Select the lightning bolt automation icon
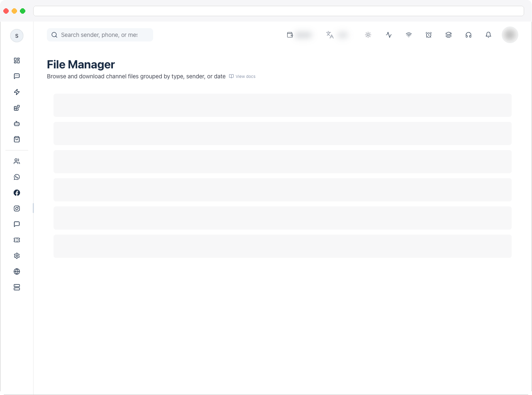Screen dimensions: 532x395 coord(17,92)
